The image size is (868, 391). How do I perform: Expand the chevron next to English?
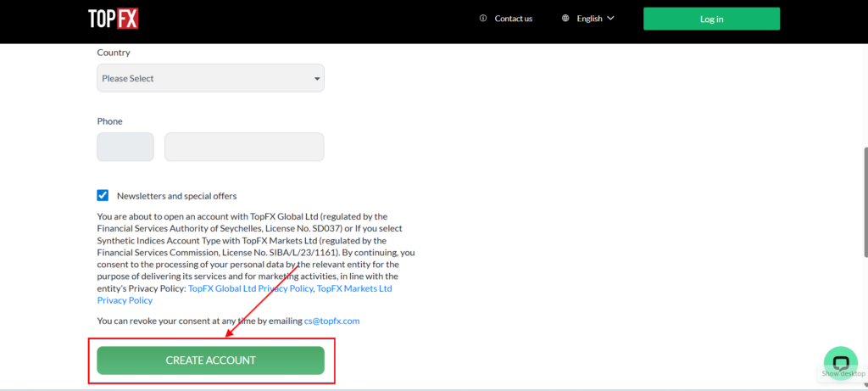pos(610,19)
